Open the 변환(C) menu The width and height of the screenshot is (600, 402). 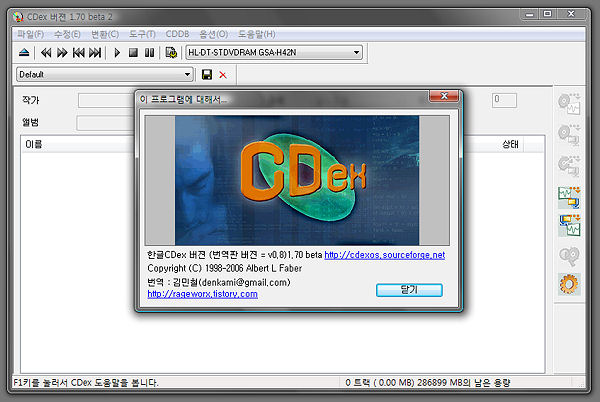click(x=104, y=34)
